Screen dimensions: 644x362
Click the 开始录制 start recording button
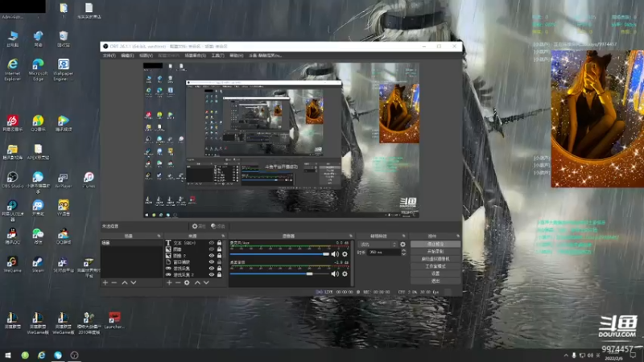click(x=436, y=252)
